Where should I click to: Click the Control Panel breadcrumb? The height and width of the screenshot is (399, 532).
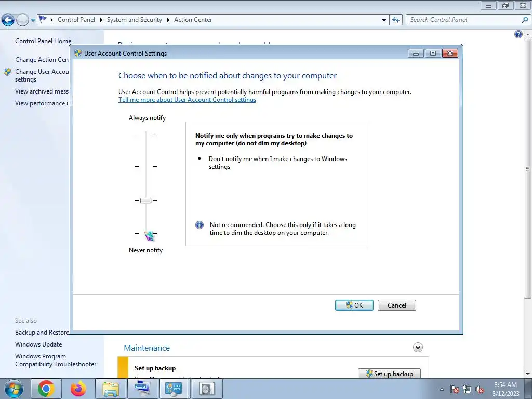pos(76,20)
